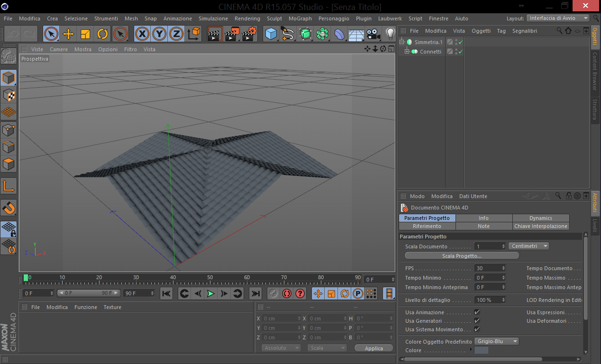Switch to the Dynamics tab
The width and height of the screenshot is (601, 364).
pyautogui.click(x=540, y=218)
